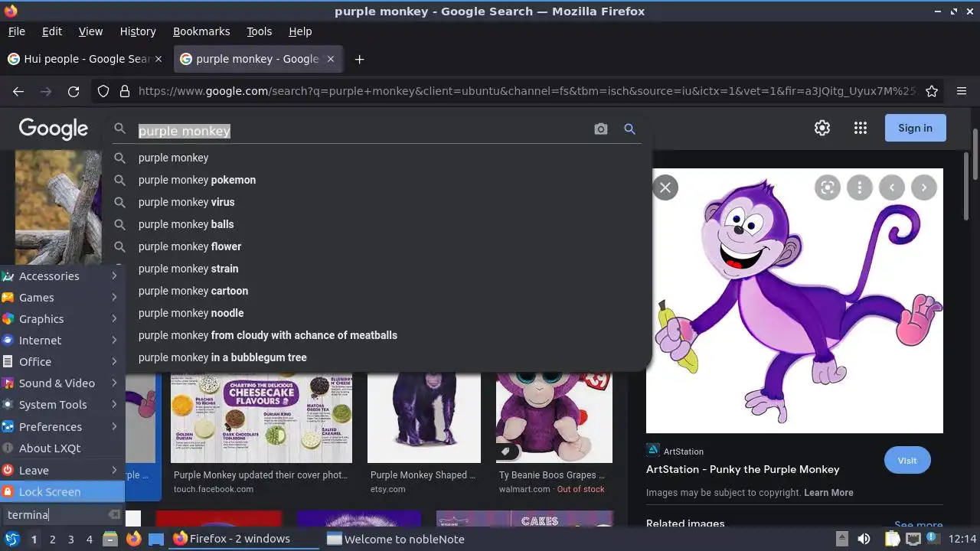Open the Google apps grid
Screen dimensions: 980x551
click(x=861, y=128)
